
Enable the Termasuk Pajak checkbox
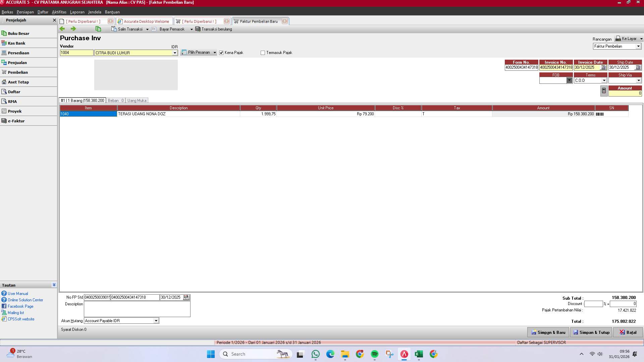[x=263, y=53]
